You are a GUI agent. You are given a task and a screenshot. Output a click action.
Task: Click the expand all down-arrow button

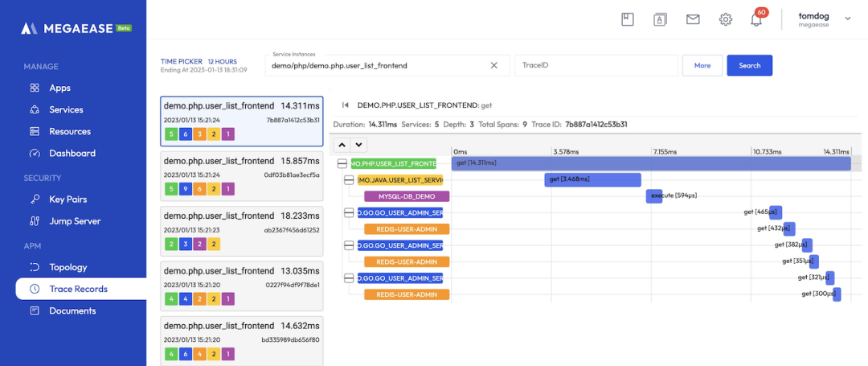coord(359,145)
